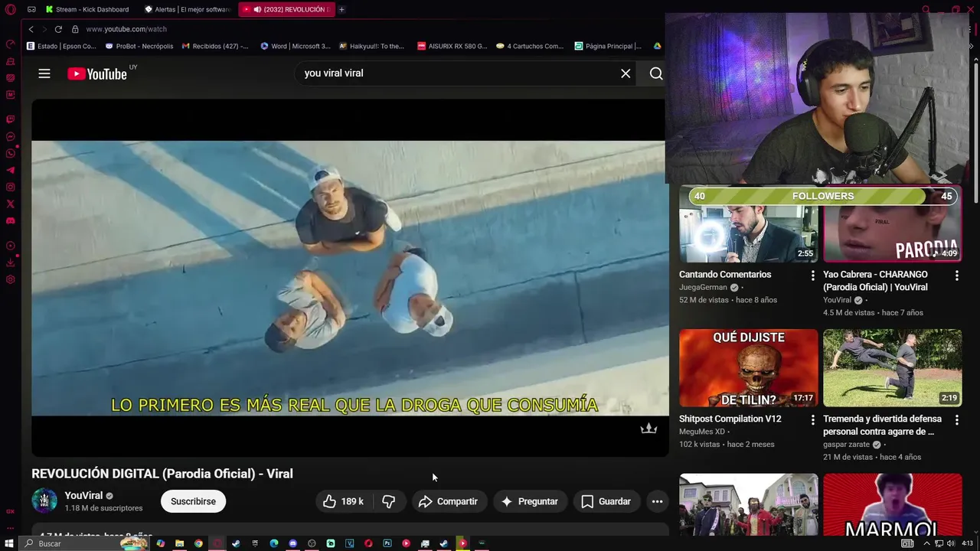Open the Opera menu logo
980x551 pixels.
click(x=10, y=9)
